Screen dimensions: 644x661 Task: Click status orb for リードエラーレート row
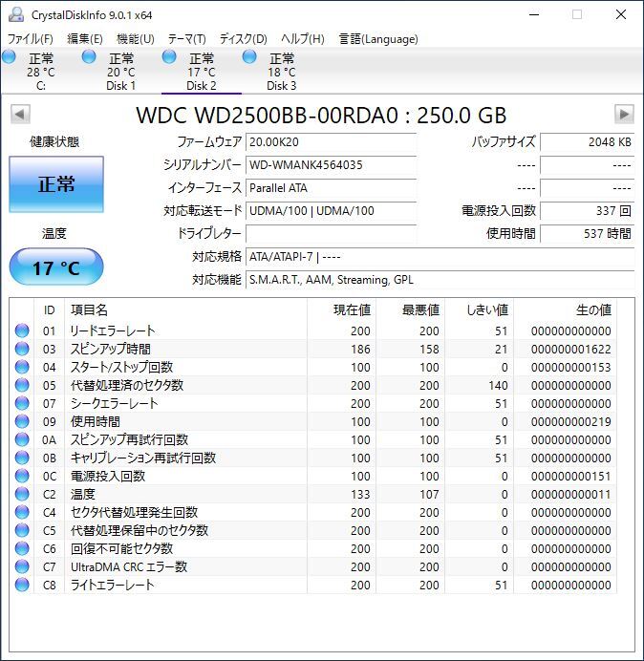point(22,330)
